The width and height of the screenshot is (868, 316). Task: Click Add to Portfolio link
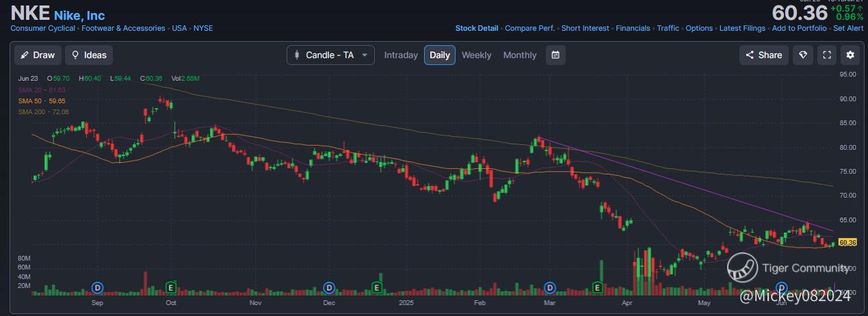(x=800, y=28)
